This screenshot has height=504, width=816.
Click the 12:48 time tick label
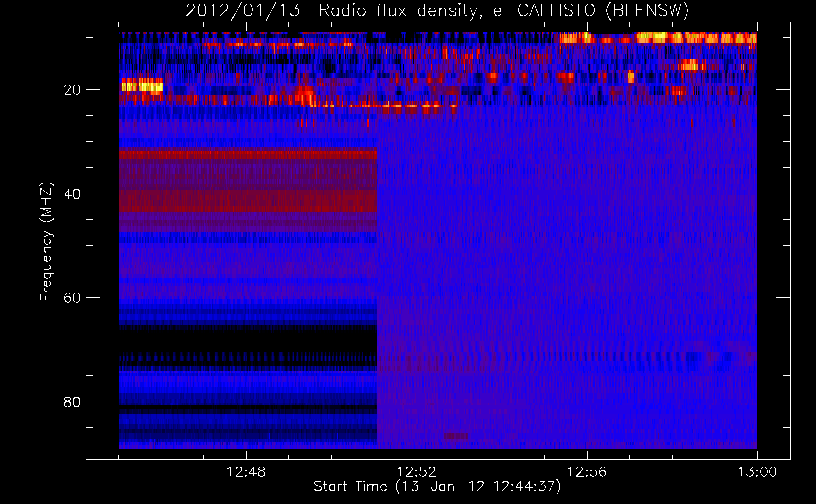click(x=246, y=472)
